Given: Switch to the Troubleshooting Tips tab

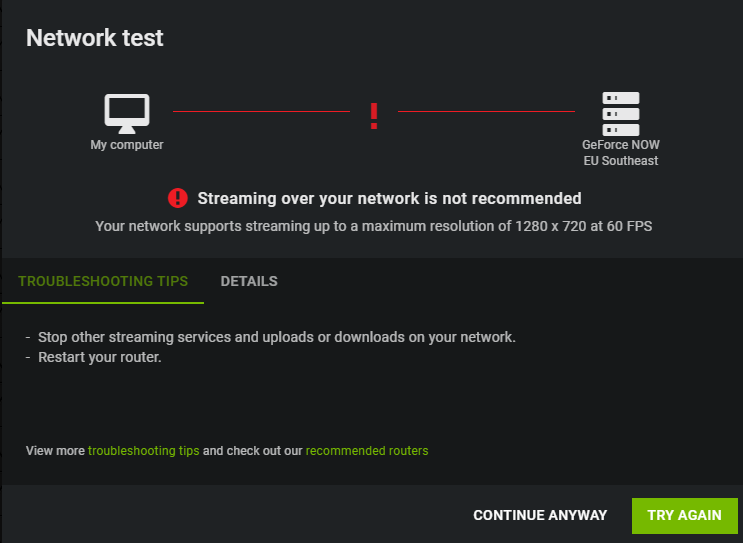Looking at the screenshot, I should pos(103,281).
